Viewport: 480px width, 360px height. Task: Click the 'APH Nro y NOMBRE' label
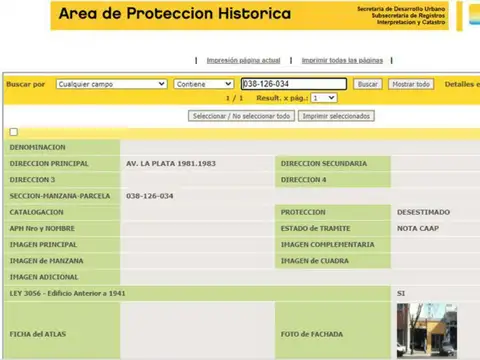point(42,228)
